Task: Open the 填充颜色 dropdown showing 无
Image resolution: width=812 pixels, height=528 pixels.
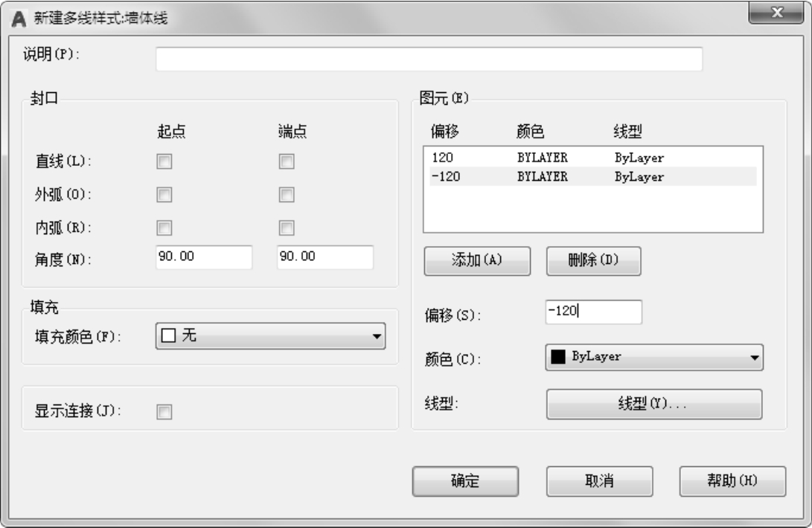Action: [270, 336]
